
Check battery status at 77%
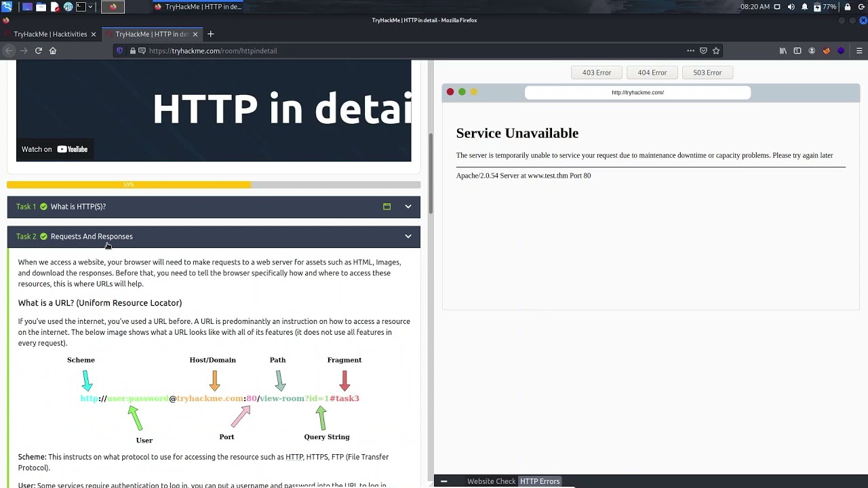pos(825,7)
